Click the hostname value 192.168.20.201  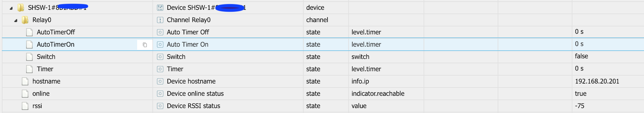597,81
